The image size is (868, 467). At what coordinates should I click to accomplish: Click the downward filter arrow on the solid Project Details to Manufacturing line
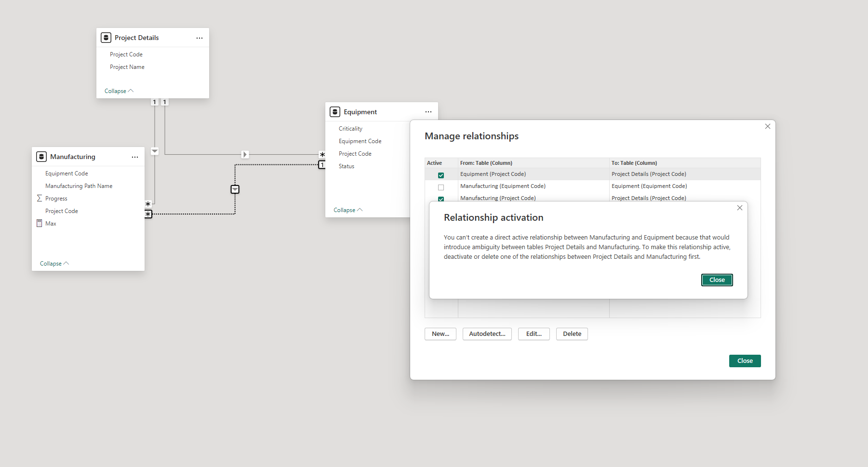click(x=155, y=151)
